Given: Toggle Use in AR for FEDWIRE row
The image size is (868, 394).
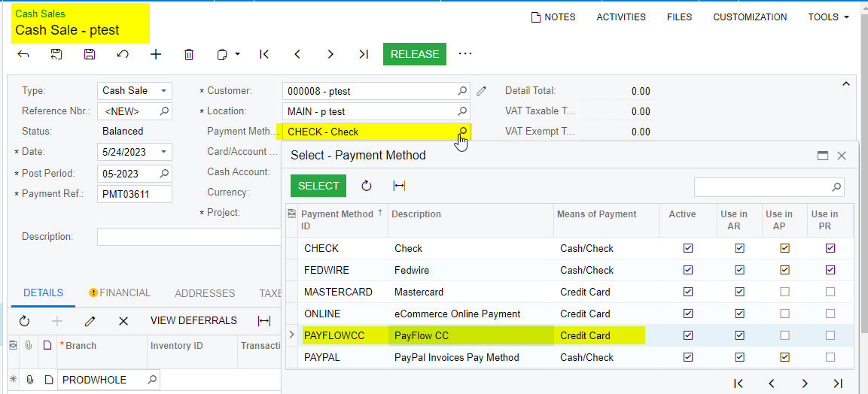Looking at the screenshot, I should pos(739,270).
